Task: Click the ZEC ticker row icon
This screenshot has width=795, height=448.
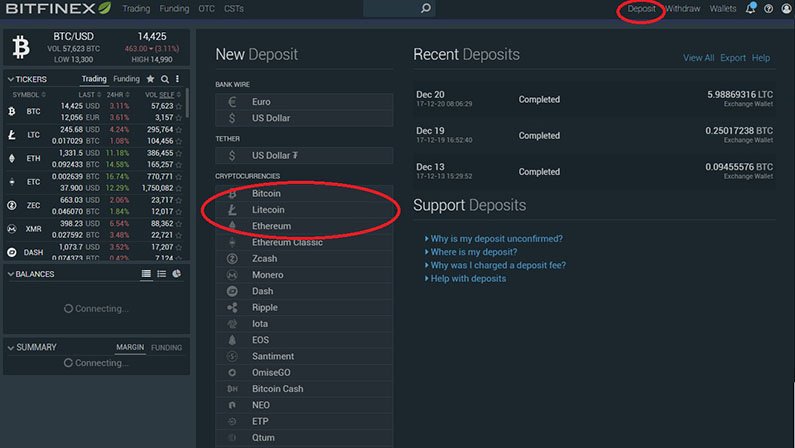Action: point(12,205)
